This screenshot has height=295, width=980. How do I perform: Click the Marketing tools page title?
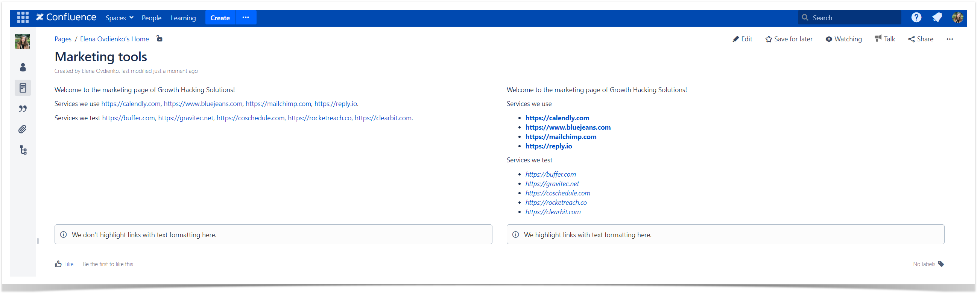click(101, 57)
